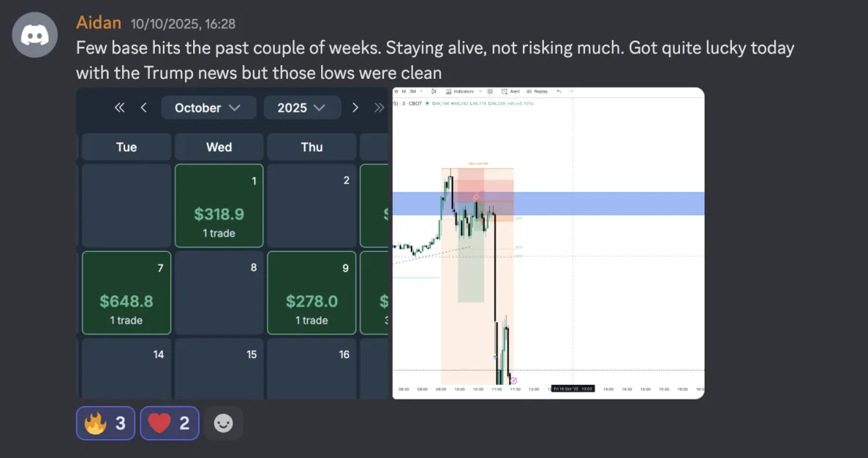This screenshot has width=868, height=458.
Task: Advance the calendar to the next month
Action: pyautogui.click(x=355, y=108)
